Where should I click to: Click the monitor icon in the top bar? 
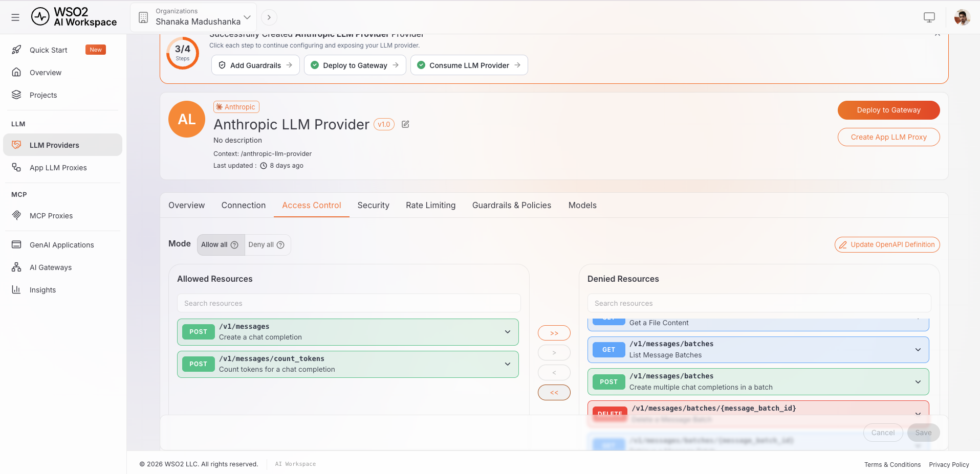(929, 17)
